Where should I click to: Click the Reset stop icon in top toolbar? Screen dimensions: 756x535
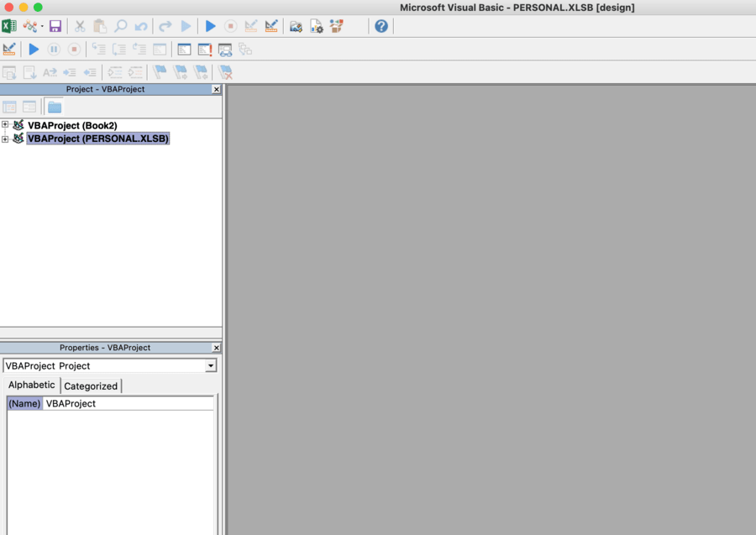230,26
